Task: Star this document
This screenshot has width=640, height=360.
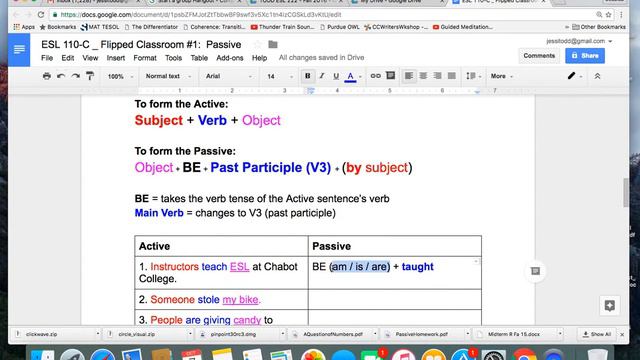Action: (258, 44)
